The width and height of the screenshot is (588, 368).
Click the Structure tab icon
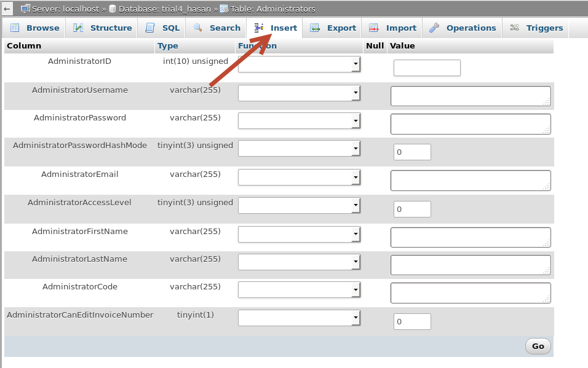(78, 28)
